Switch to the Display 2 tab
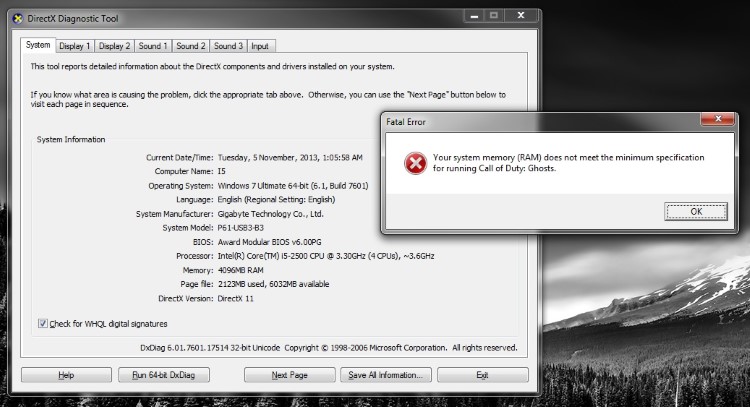750x407 pixels. (114, 46)
